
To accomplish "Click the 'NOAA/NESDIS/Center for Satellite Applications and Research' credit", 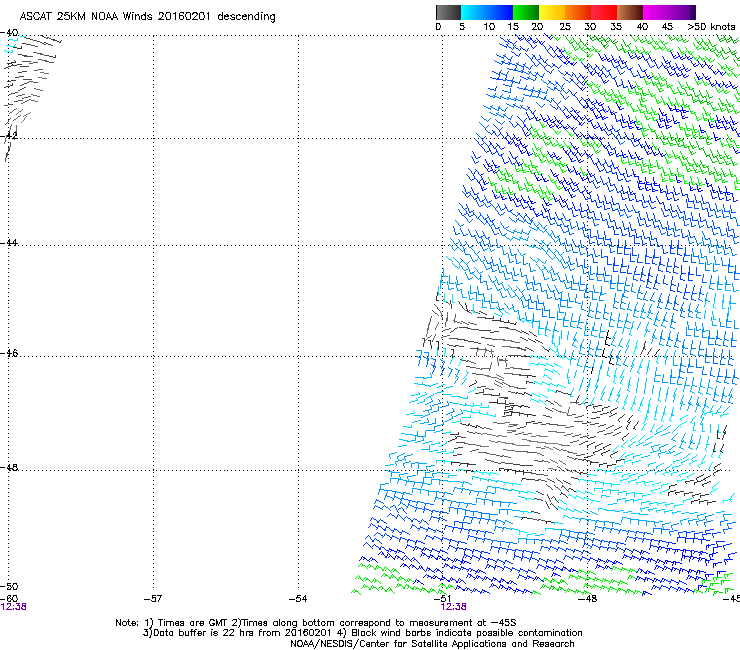I will click(x=432, y=644).
